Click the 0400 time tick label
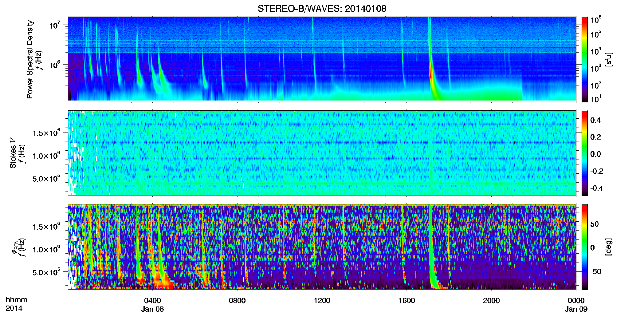This screenshot has width=644, height=332. pos(152,300)
